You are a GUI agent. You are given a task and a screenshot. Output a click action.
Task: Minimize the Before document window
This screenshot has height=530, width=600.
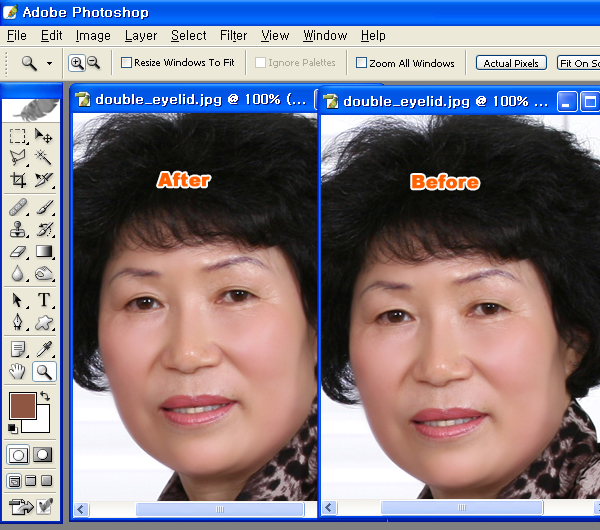pos(567,102)
